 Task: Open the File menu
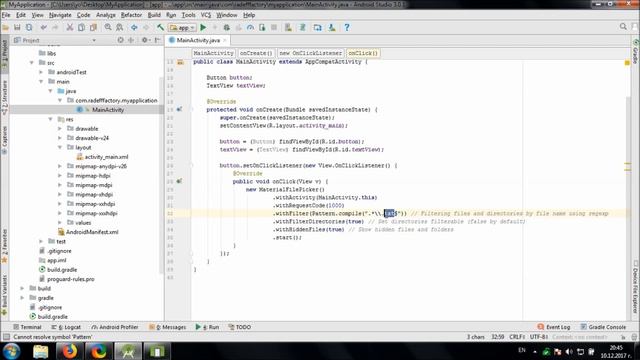[6, 15]
